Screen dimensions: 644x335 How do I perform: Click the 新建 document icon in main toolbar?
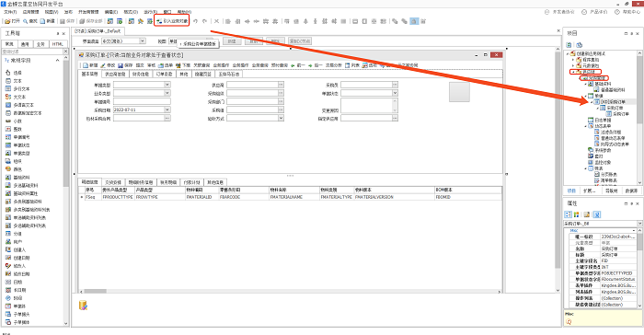pyautogui.click(x=42, y=21)
